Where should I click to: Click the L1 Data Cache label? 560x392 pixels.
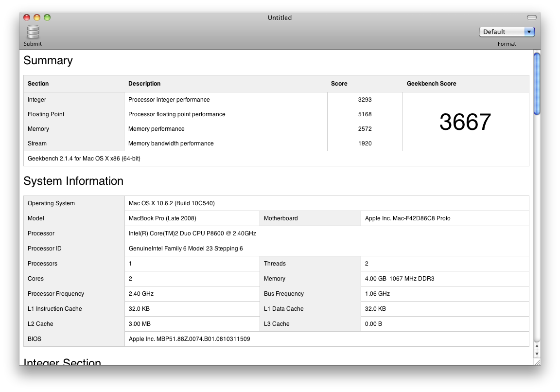283,309
